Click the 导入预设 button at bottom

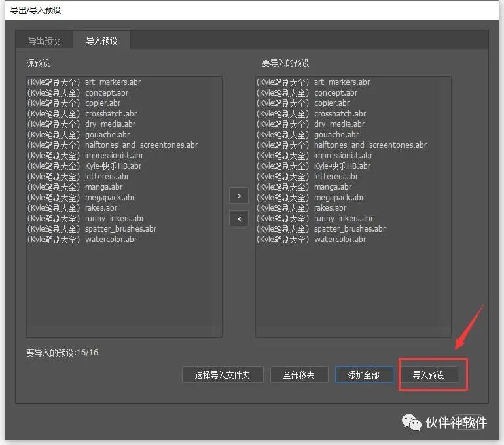[x=429, y=375]
